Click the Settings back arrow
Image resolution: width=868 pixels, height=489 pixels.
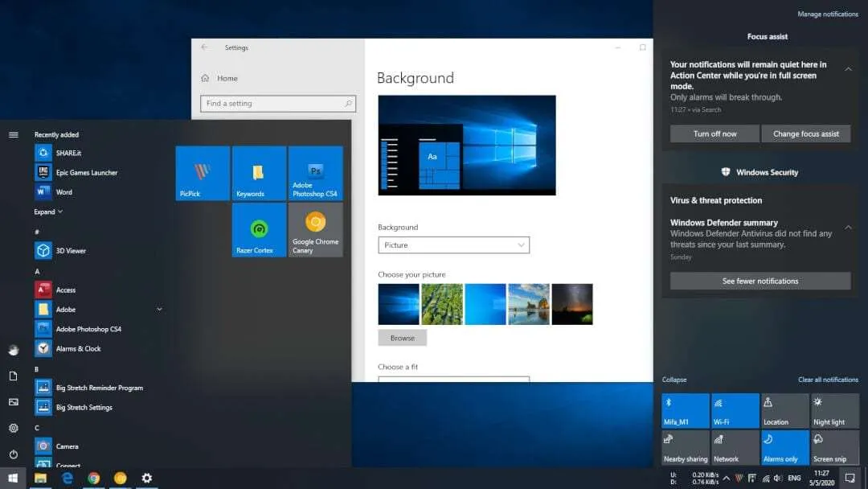pyautogui.click(x=205, y=47)
